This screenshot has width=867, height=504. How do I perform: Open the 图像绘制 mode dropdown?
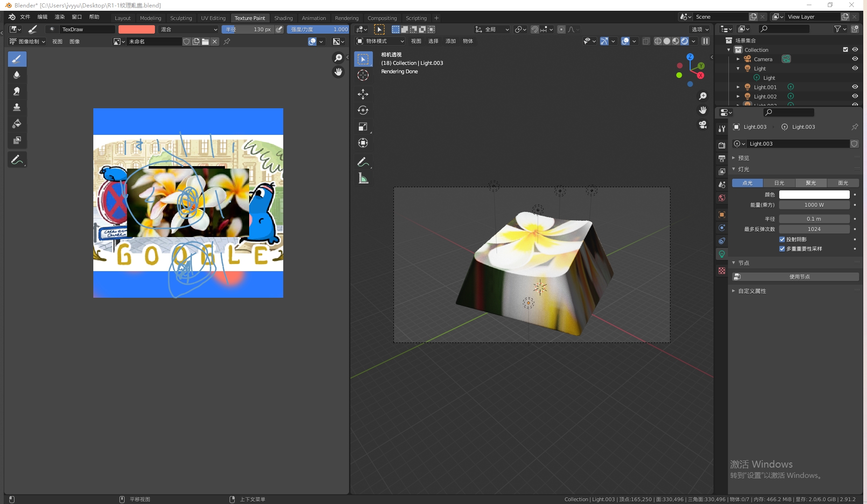point(27,42)
